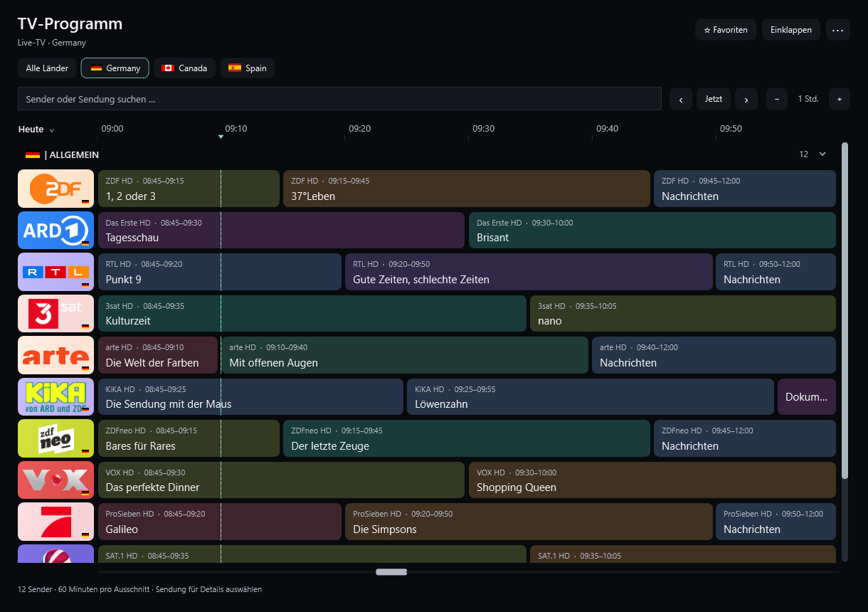Open RTL HD Nachrichten programme
This screenshot has height=612, width=868.
tap(776, 272)
